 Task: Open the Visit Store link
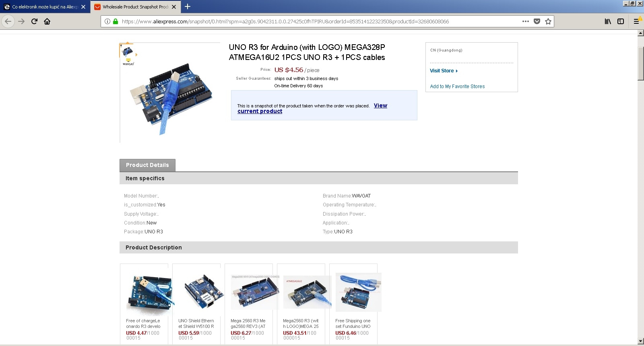[442, 71]
